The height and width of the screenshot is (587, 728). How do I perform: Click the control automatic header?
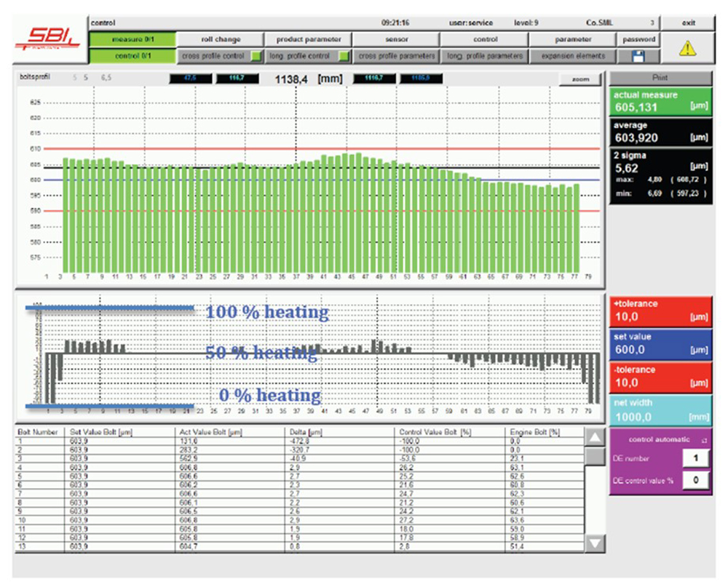point(660,439)
